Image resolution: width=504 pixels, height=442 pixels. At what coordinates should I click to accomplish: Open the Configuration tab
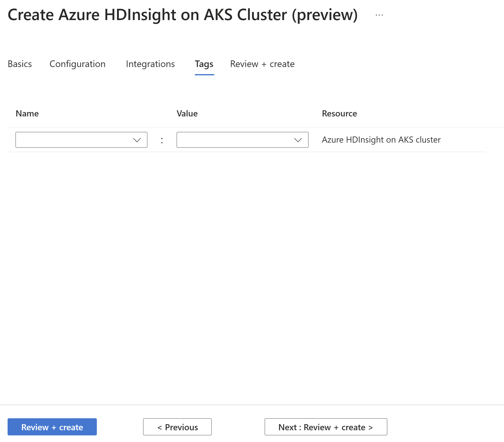pyautogui.click(x=77, y=63)
